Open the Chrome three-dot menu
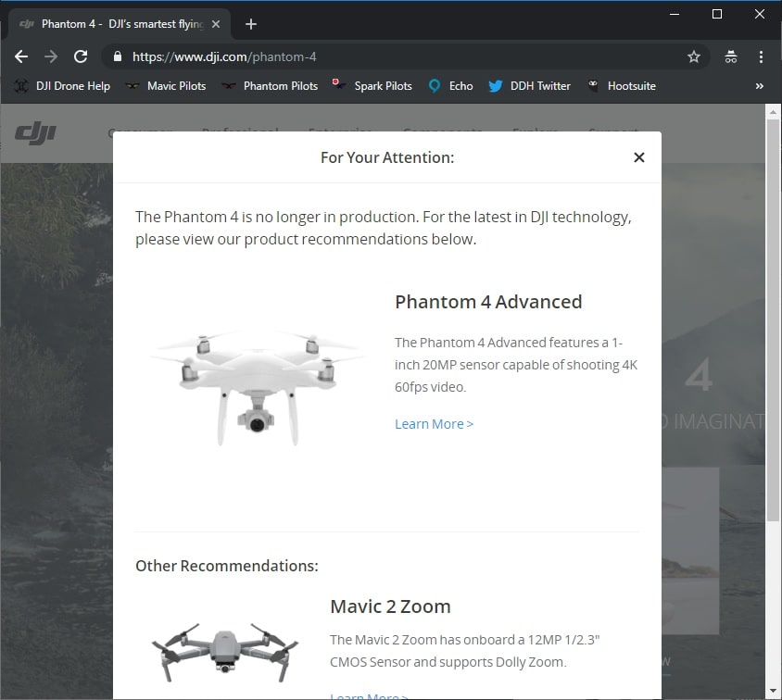 [761, 56]
